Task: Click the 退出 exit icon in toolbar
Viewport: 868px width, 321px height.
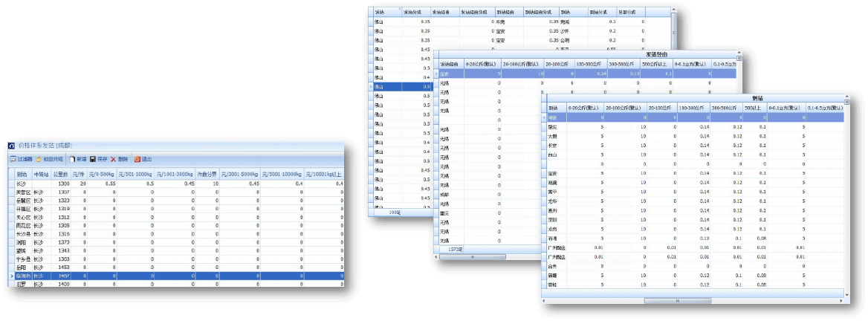Action: coord(137,159)
